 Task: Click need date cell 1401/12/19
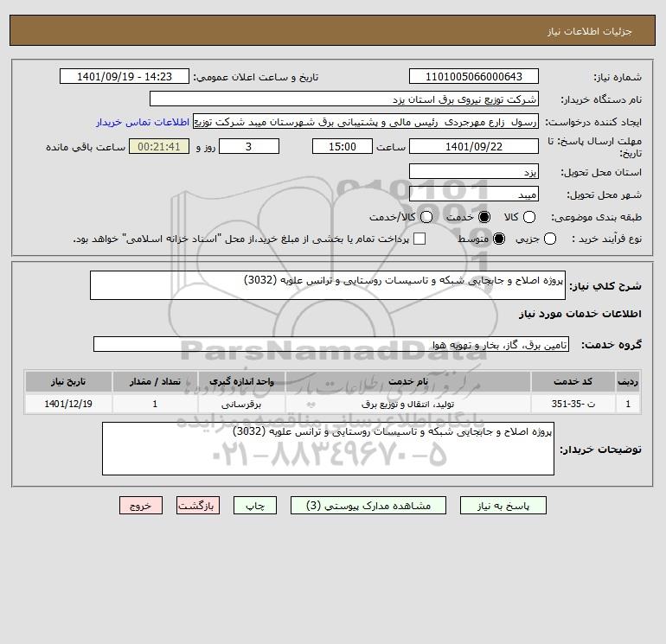point(68,404)
